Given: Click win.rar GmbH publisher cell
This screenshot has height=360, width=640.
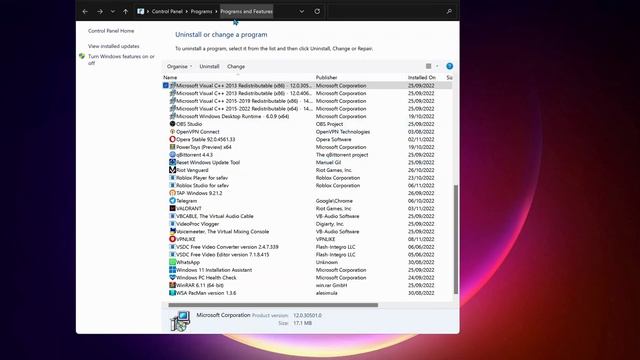Looking at the screenshot, I should [x=331, y=285].
